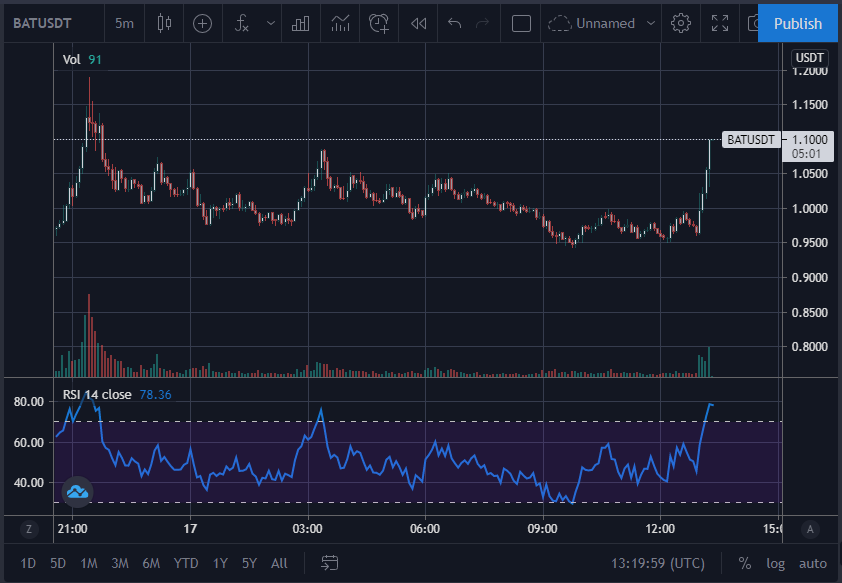Screen dimensions: 842x583
Task: Undo the last chart action
Action: pos(454,23)
